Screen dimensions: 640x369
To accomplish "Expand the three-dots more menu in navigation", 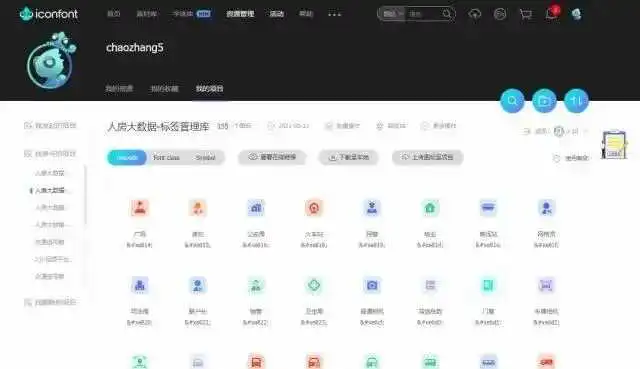I will 334,14.
